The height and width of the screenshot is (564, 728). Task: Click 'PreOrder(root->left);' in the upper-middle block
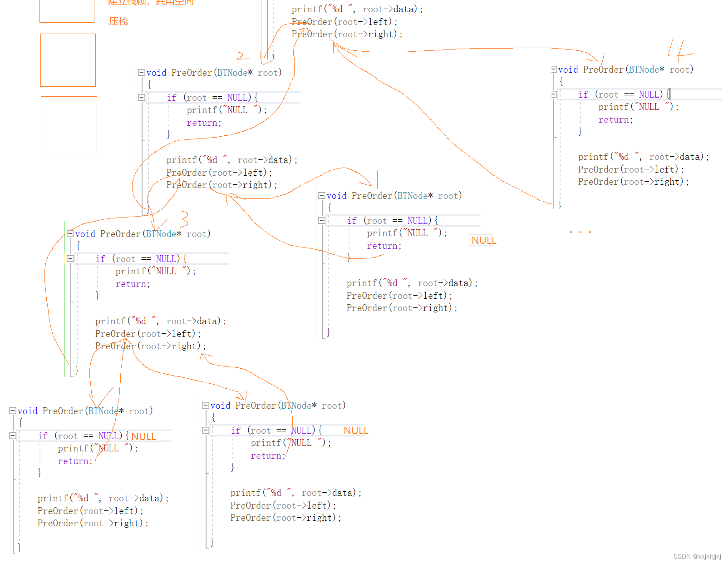coord(219,173)
